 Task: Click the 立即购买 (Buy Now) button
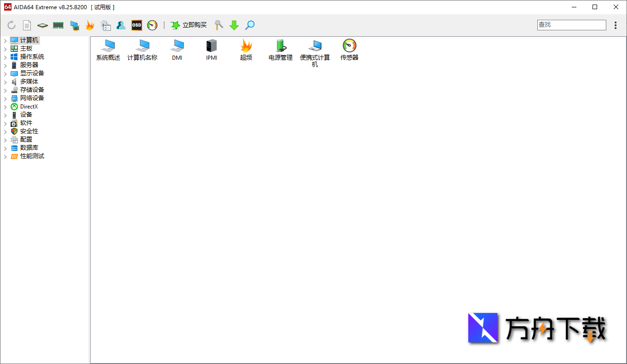189,25
